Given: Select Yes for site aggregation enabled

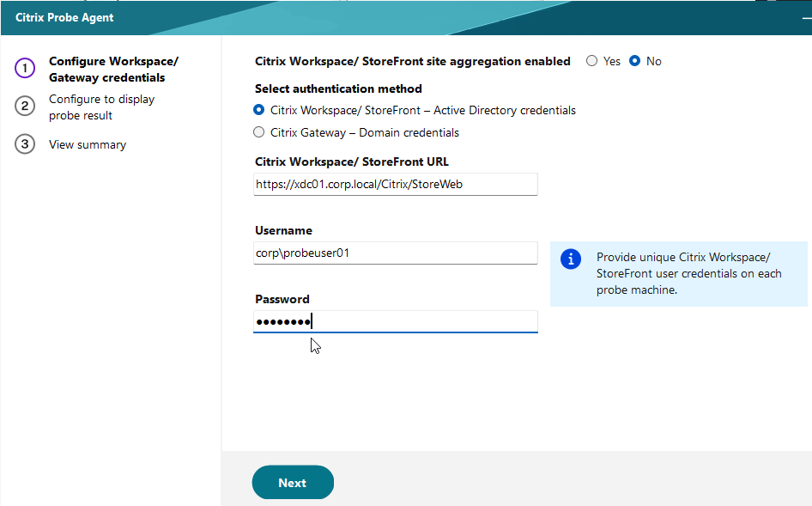Looking at the screenshot, I should pyautogui.click(x=592, y=61).
